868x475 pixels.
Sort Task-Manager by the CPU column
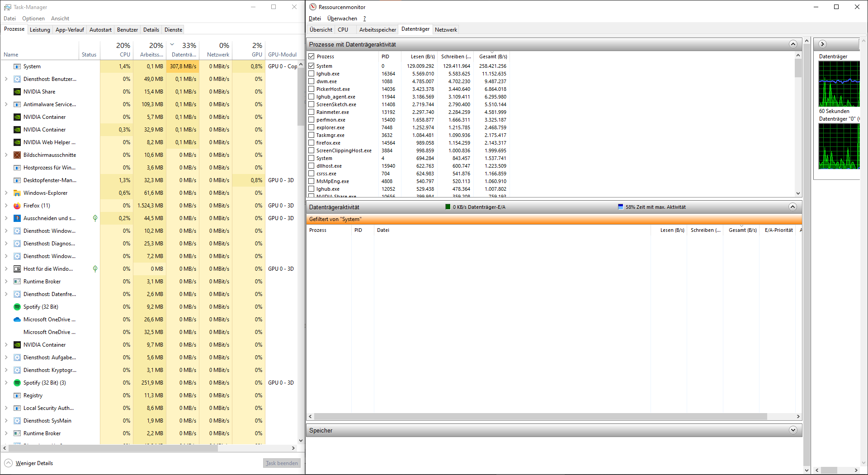(x=117, y=50)
